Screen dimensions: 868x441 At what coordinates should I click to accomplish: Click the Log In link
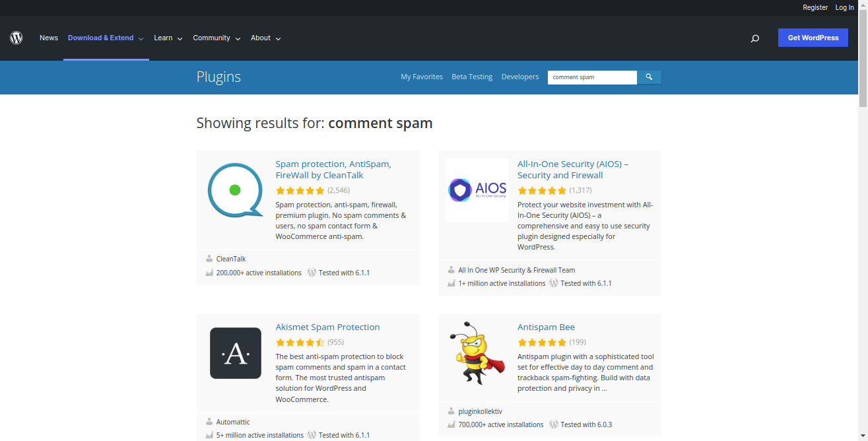844,7
